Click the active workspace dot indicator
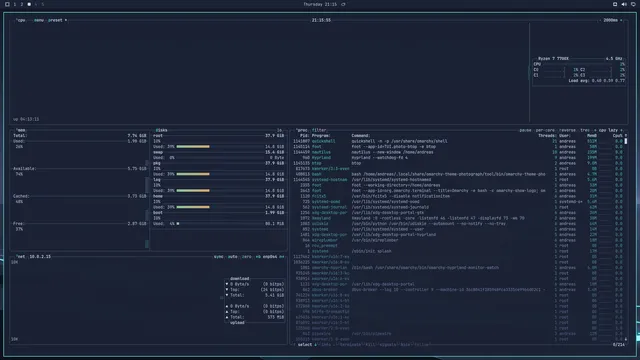 [29, 4]
